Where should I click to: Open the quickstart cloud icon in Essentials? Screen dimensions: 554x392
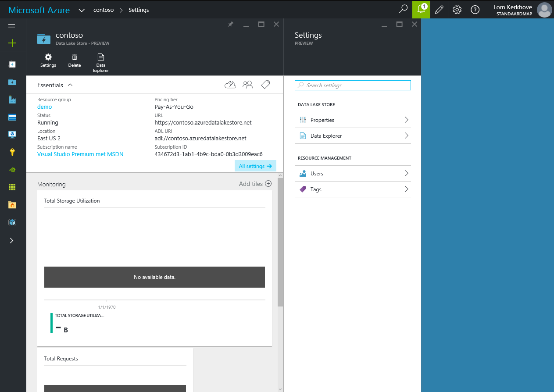point(230,84)
